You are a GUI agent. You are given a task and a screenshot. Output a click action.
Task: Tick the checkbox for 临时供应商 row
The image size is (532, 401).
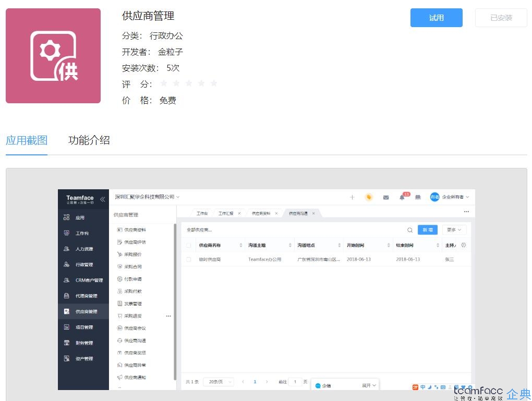click(189, 260)
